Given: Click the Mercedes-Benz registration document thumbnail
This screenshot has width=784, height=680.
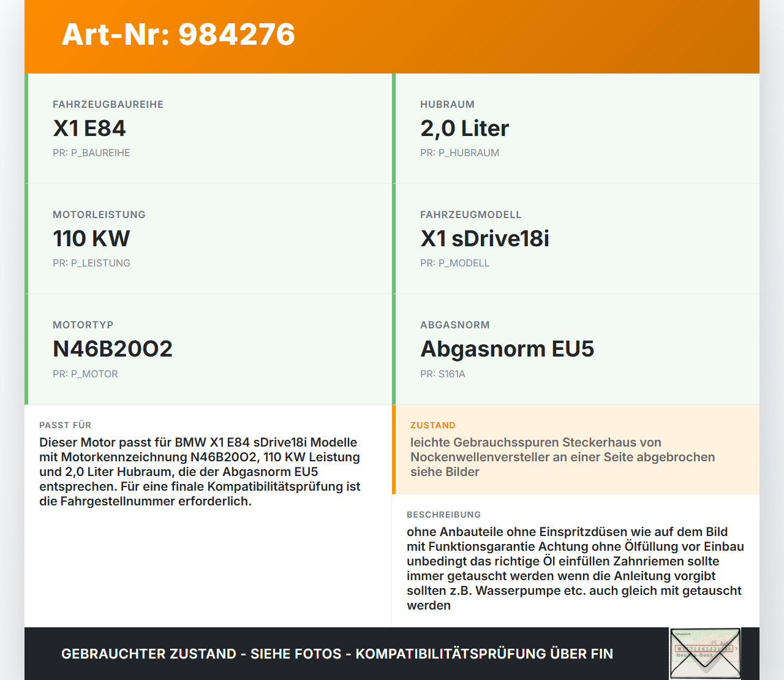Looking at the screenshot, I should tap(704, 654).
